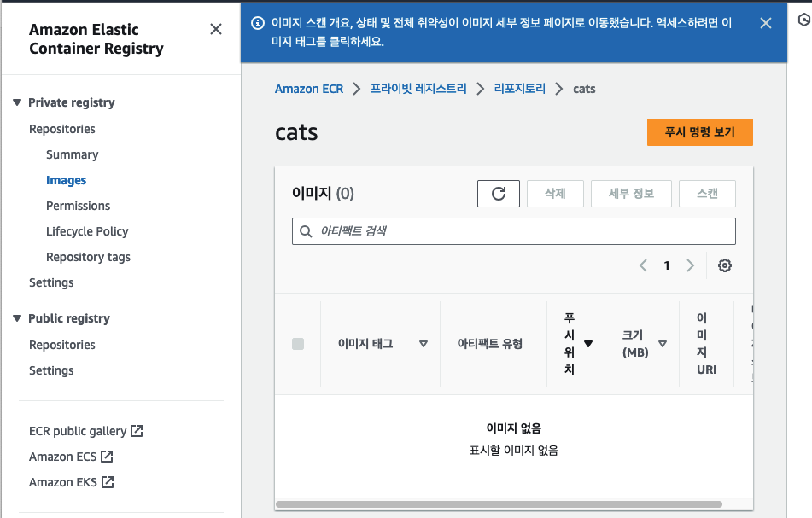Image resolution: width=812 pixels, height=518 pixels.
Task: Sort by 푸시 위치 column arrow
Action: [588, 344]
